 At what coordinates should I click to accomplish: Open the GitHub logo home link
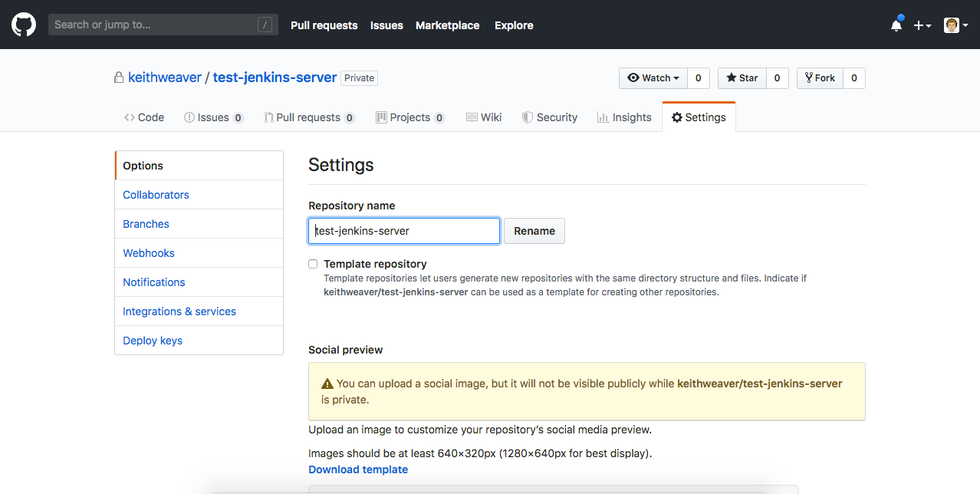pyautogui.click(x=23, y=25)
